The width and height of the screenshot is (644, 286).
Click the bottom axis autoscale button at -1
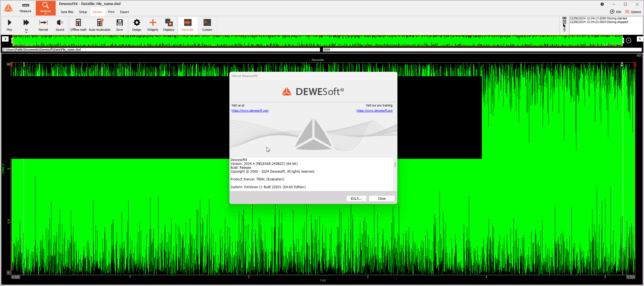[x=9, y=273]
